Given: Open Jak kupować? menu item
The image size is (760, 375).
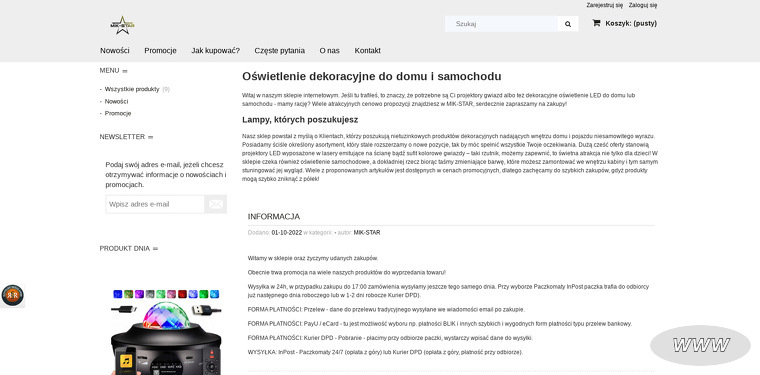Looking at the screenshot, I should (x=216, y=50).
